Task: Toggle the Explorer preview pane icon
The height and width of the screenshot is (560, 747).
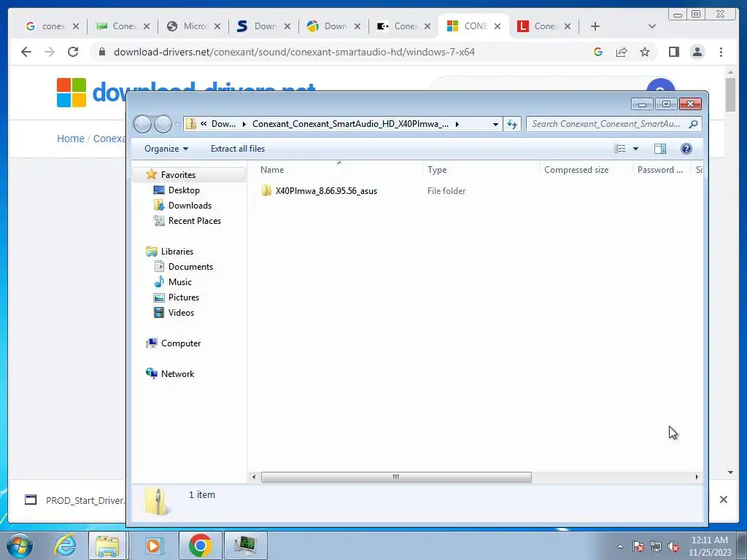Action: 659,149
